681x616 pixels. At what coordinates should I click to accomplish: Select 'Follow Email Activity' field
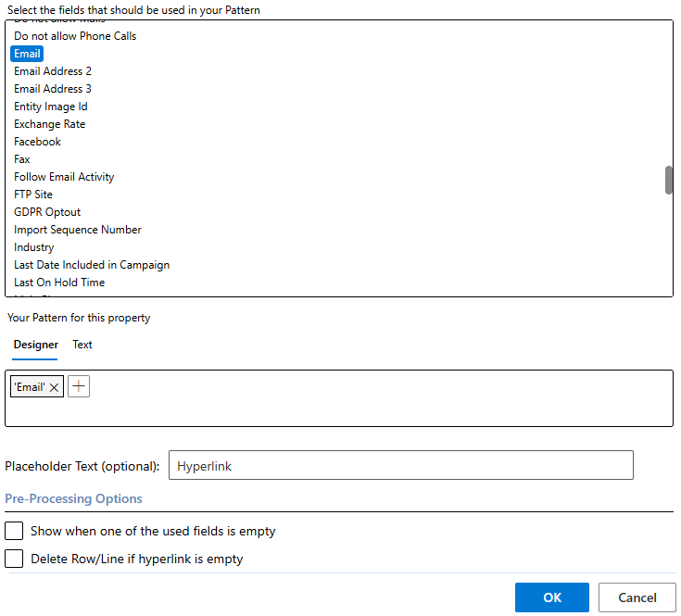point(64,177)
